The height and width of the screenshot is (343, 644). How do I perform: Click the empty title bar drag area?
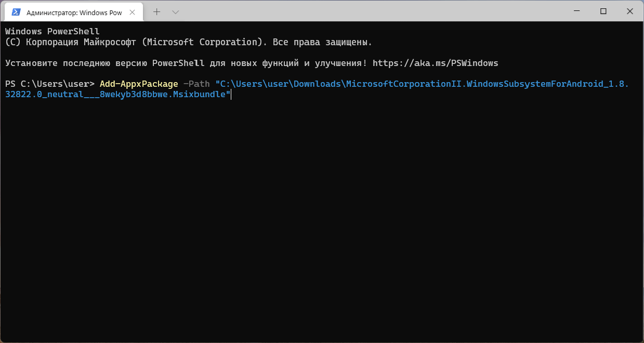click(364, 11)
